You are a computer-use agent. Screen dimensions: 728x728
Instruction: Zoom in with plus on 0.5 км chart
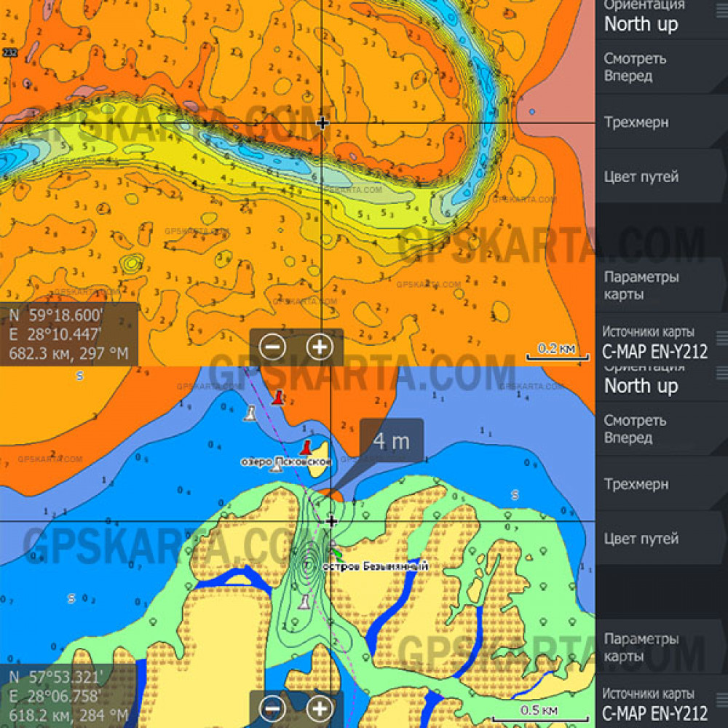320,709
